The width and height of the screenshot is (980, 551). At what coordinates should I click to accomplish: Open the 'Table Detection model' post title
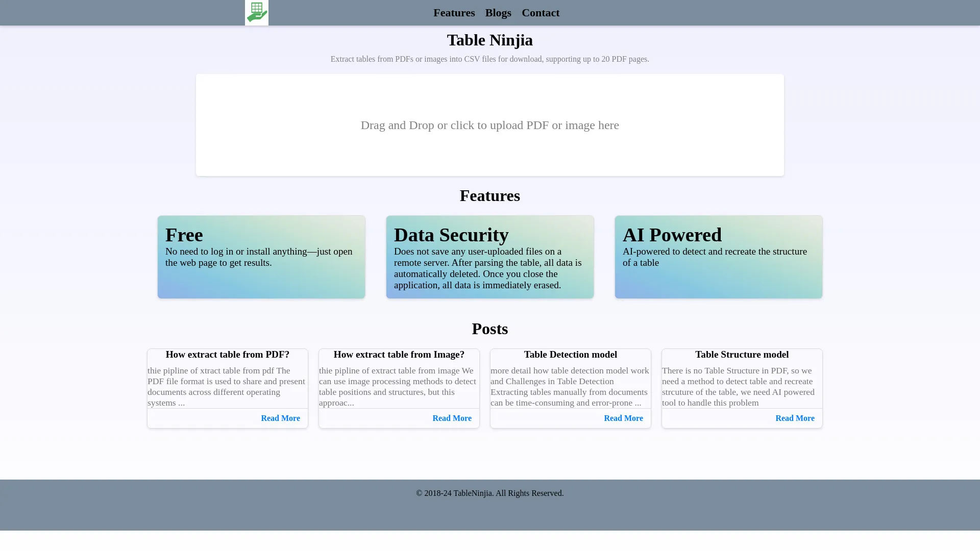coord(570,354)
